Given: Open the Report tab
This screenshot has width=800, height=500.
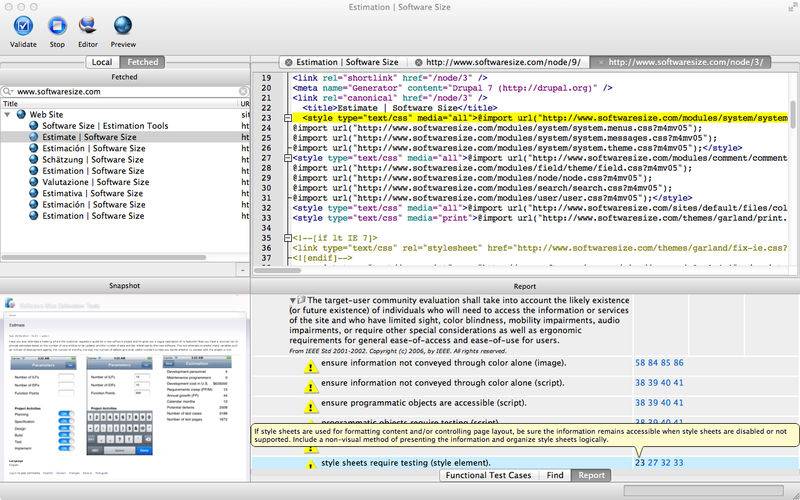Looking at the screenshot, I should pyautogui.click(x=591, y=475).
